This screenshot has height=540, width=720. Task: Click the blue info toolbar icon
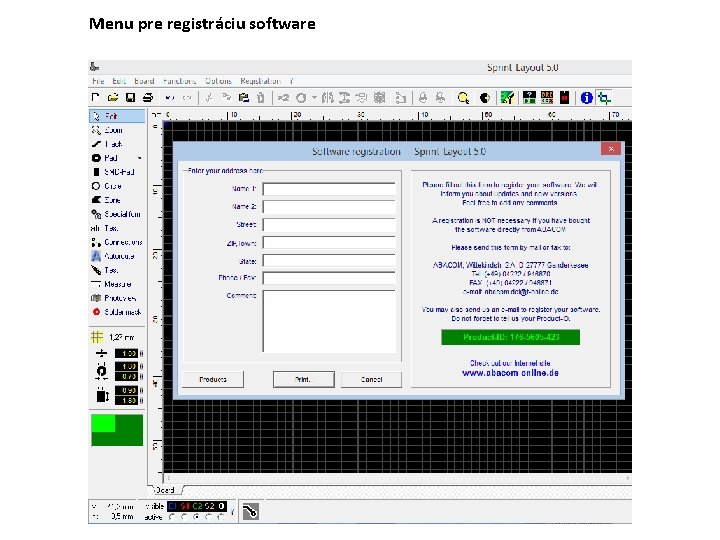586,97
